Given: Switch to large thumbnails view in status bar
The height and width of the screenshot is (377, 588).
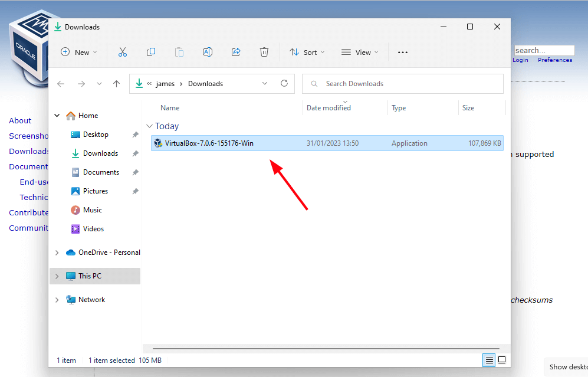Looking at the screenshot, I should click(502, 360).
